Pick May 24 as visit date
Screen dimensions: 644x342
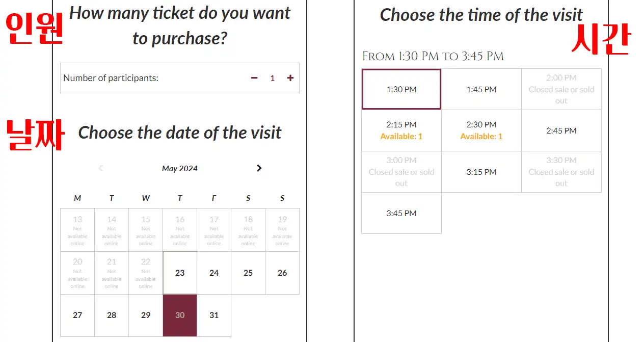214,273
